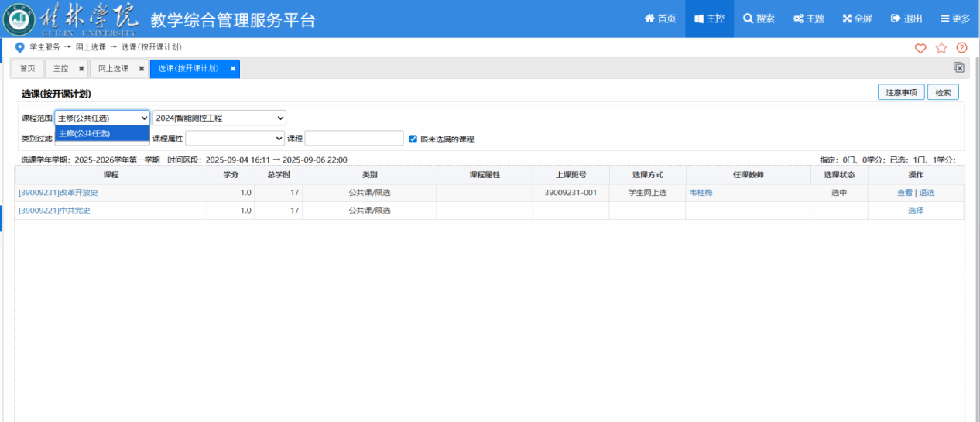Click the star bookmark icon
Image resolution: width=980 pixels, height=422 pixels.
tap(941, 48)
